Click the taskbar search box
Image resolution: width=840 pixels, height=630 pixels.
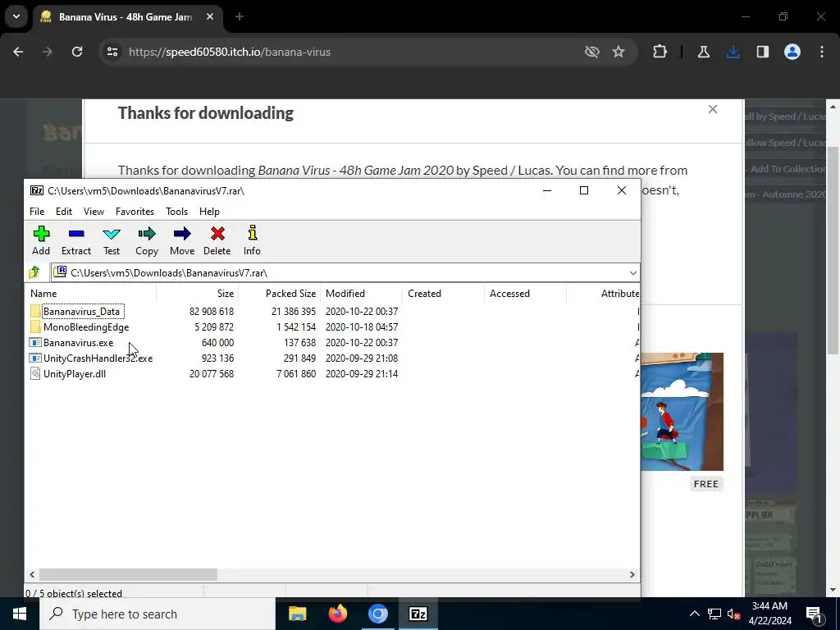coord(157,614)
